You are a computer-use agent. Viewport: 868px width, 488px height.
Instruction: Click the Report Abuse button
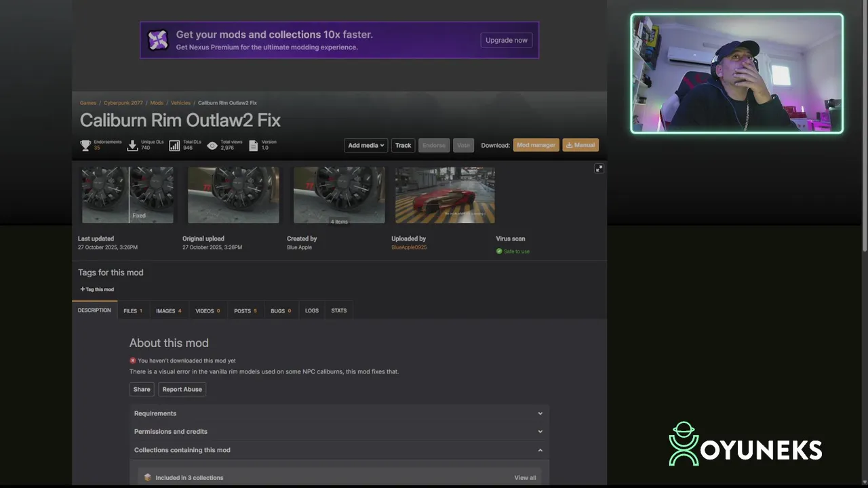click(182, 389)
